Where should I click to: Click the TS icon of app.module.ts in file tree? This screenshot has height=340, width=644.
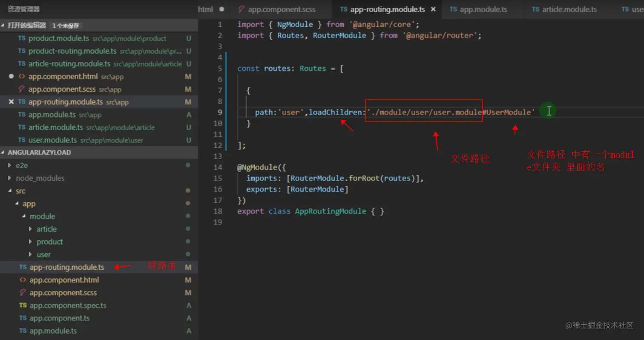(x=23, y=331)
